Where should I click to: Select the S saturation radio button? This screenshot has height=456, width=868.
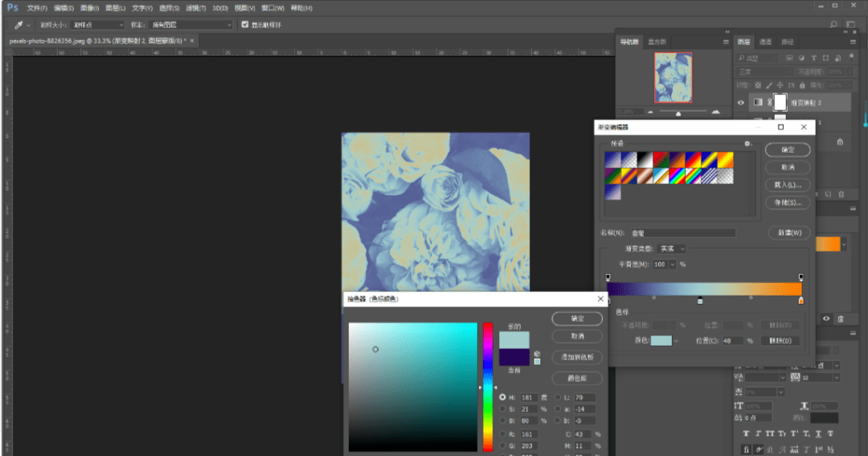click(502, 409)
